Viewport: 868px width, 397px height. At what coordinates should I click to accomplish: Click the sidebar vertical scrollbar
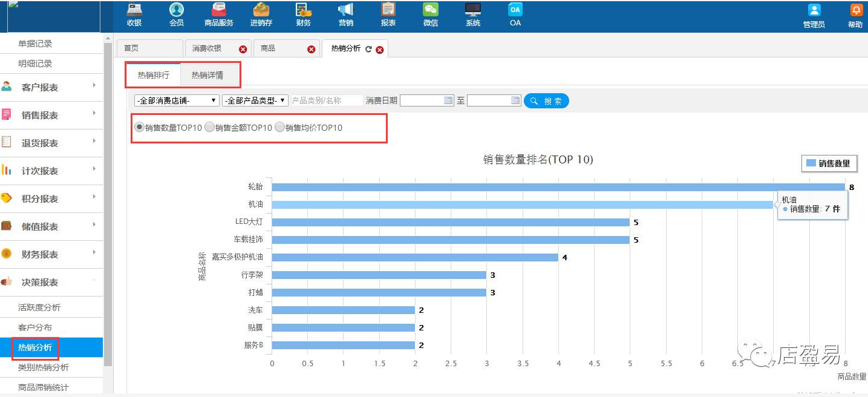(108, 204)
